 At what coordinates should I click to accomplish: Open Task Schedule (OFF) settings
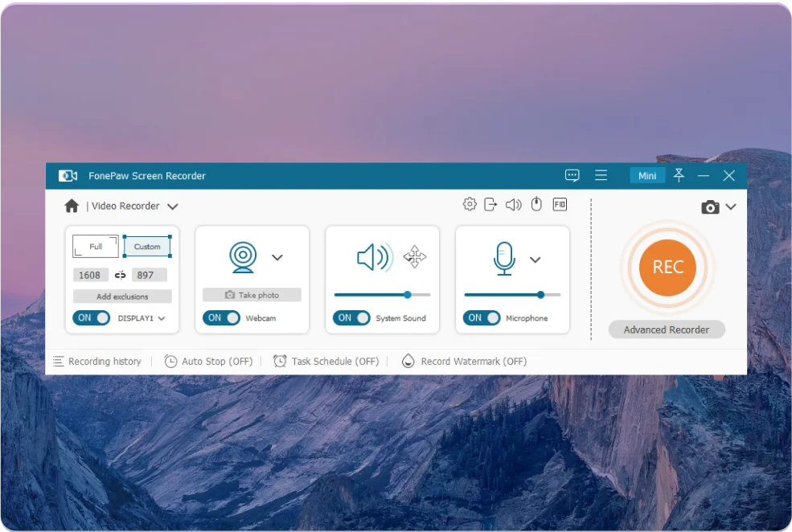(335, 362)
